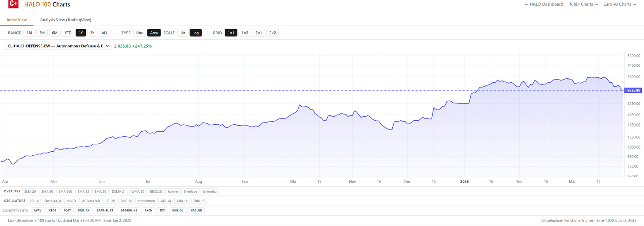
Task: Switch chart type to Line
Action: pos(139,33)
